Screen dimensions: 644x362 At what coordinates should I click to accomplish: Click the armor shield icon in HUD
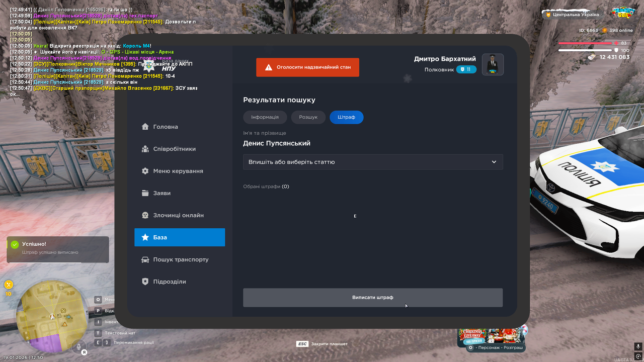(616, 50)
